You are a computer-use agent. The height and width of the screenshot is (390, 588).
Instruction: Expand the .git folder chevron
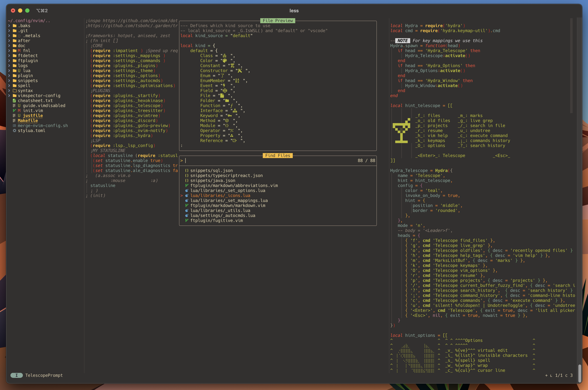click(9, 31)
